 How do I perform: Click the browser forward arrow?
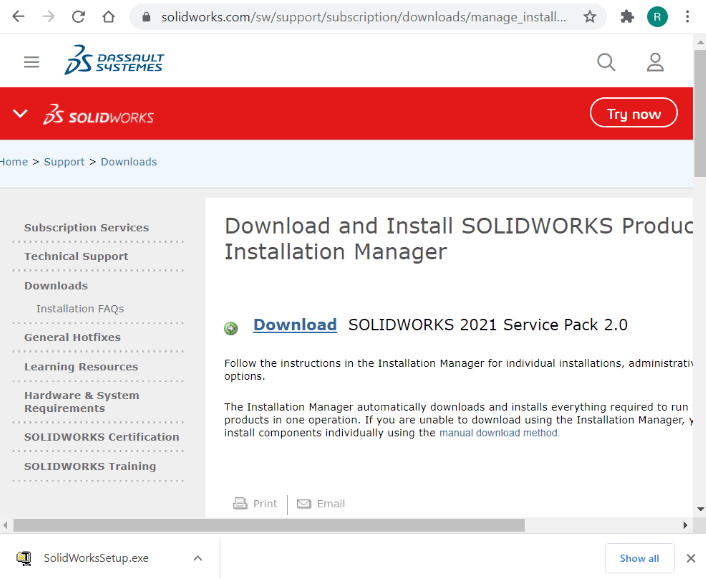(48, 17)
